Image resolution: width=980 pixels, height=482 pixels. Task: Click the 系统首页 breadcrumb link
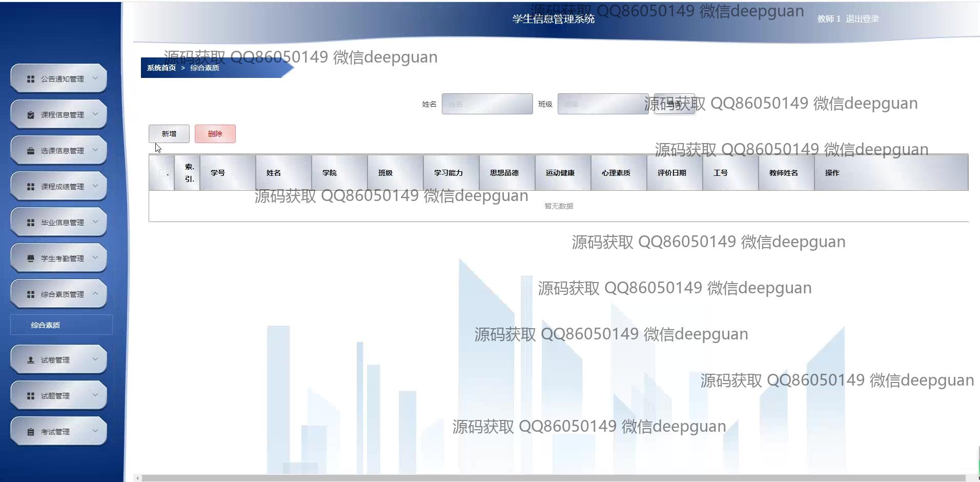click(161, 68)
